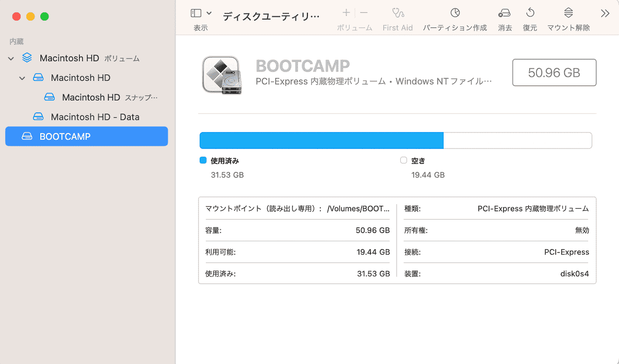Open the sidebar view options icon

point(196,13)
